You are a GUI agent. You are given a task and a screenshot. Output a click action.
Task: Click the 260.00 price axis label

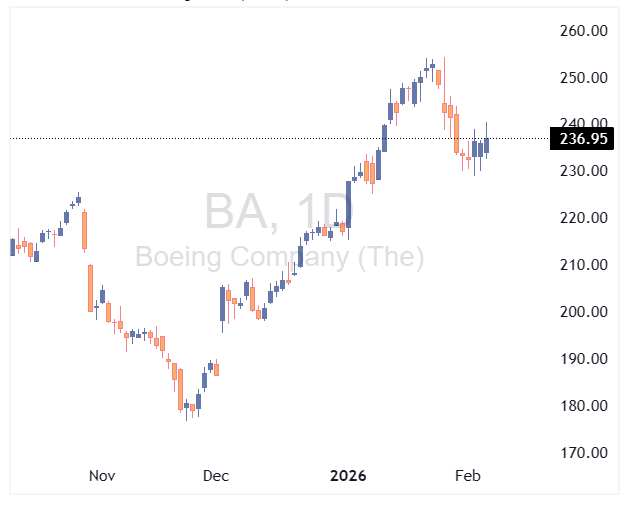click(x=583, y=31)
